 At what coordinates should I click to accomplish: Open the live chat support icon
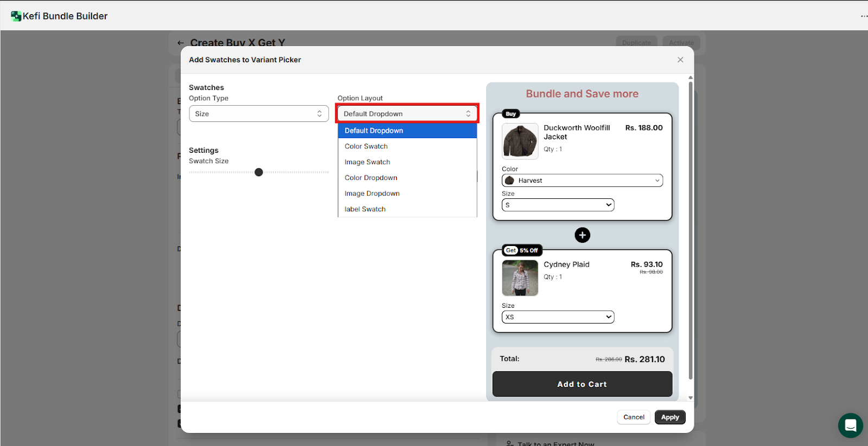(x=850, y=425)
